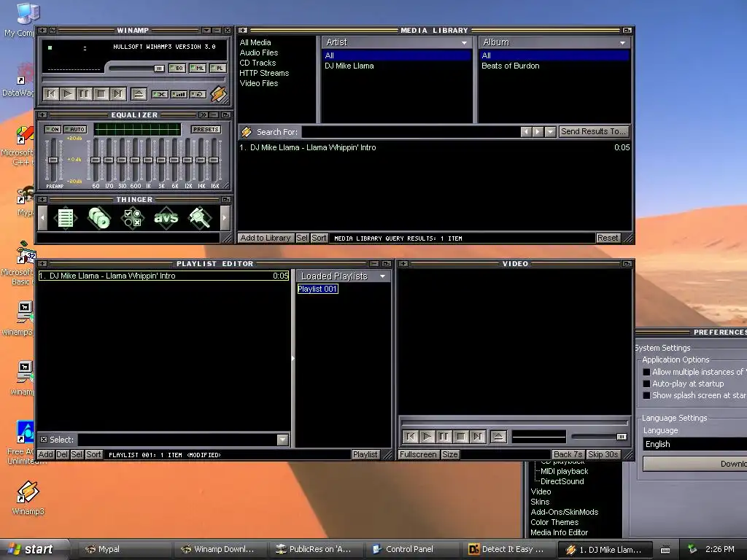Click the Search For input field
The image size is (747, 560).
[410, 132]
